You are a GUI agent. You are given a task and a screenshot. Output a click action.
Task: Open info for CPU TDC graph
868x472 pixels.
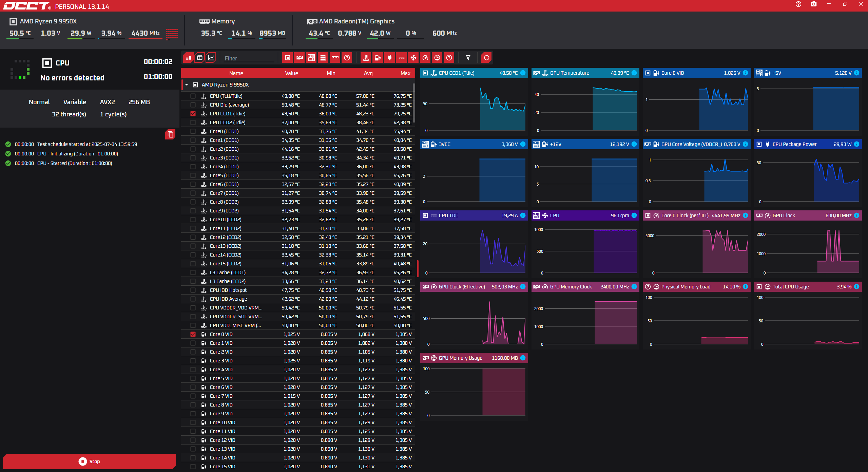523,215
